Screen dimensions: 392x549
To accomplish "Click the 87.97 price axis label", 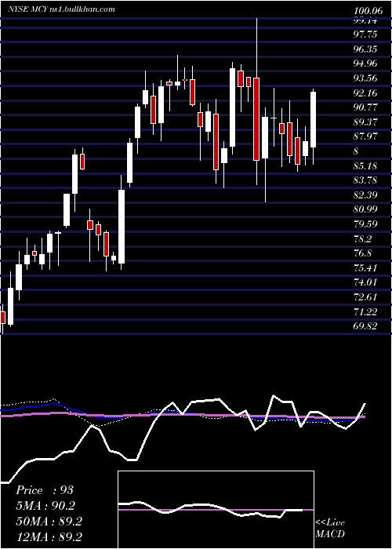I will pyautogui.click(x=366, y=136).
